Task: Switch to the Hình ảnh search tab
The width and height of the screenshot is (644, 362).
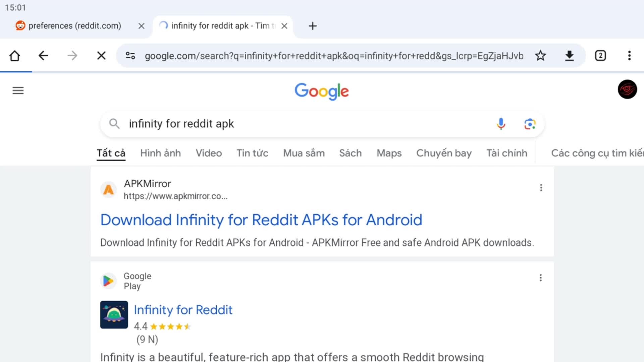Action: tap(160, 153)
